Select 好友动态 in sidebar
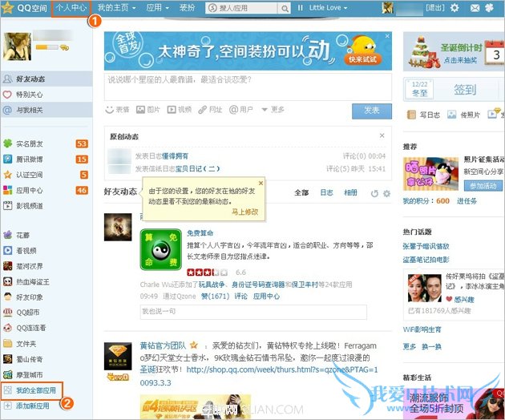The width and height of the screenshot is (505, 420). [x=46, y=79]
